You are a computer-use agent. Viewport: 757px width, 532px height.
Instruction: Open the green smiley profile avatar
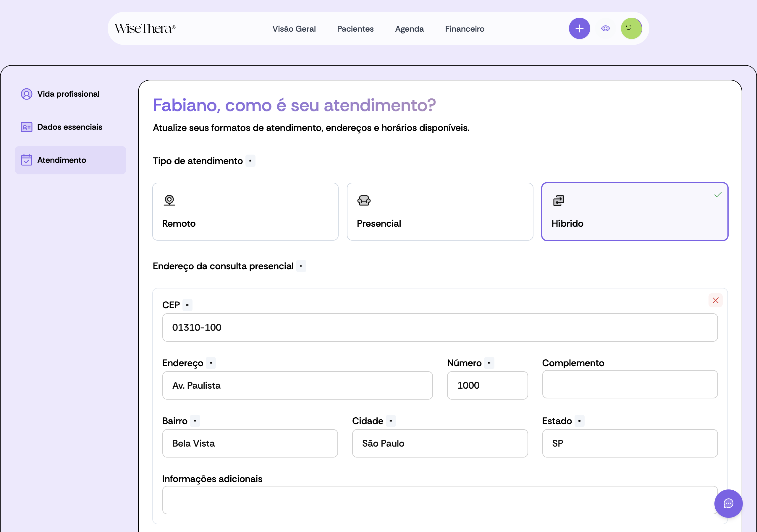tap(631, 29)
